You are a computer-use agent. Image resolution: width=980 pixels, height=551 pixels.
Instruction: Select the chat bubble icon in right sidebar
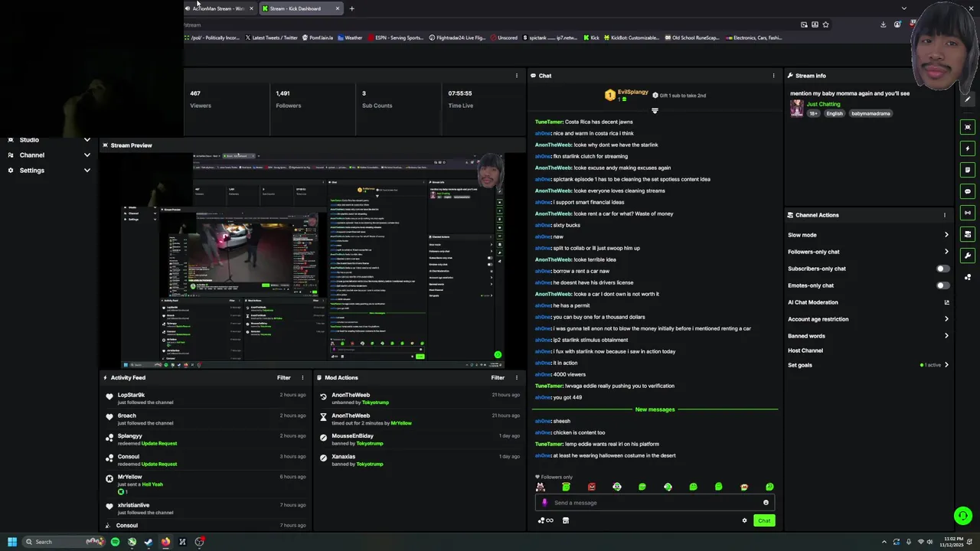click(x=968, y=191)
